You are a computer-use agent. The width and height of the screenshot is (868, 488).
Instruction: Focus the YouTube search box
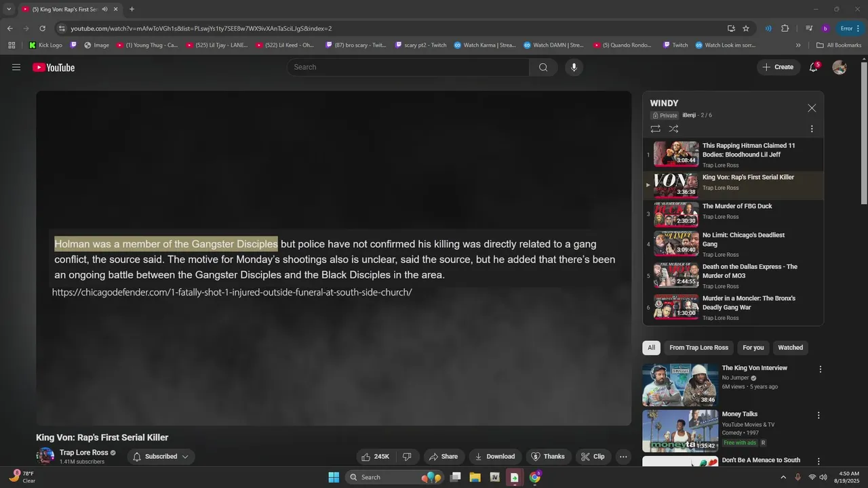[408, 67]
